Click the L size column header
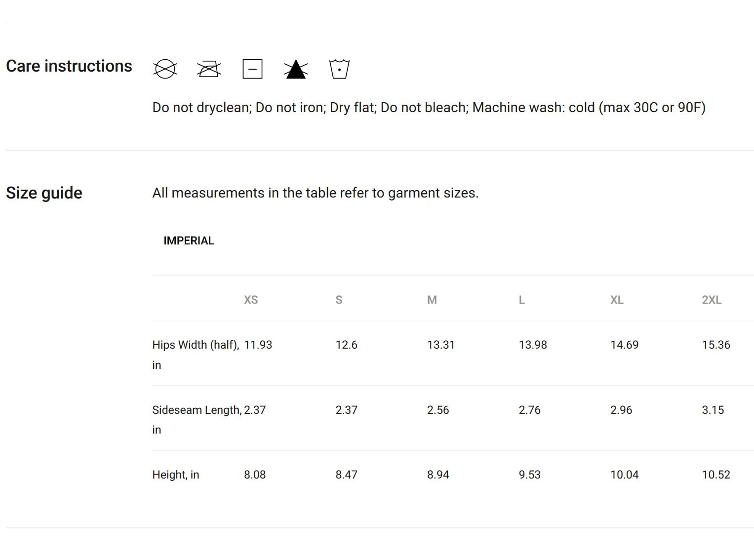Image resolution: width=754 pixels, height=560 pixels. (x=522, y=300)
